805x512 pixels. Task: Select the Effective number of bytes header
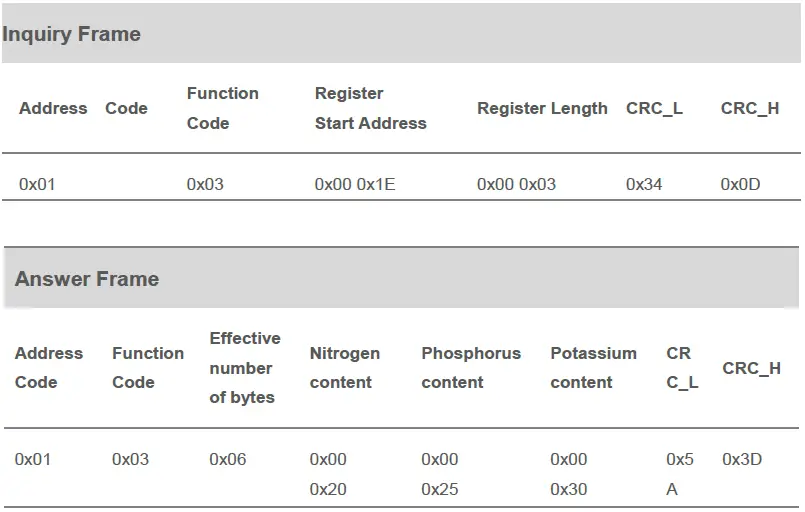pyautogui.click(x=245, y=368)
